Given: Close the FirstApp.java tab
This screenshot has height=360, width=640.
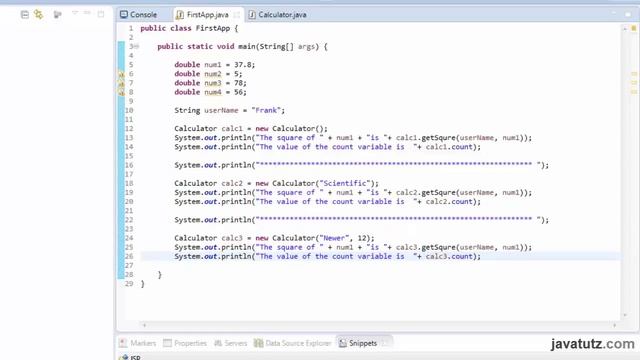Looking at the screenshot, I should (x=237, y=15).
